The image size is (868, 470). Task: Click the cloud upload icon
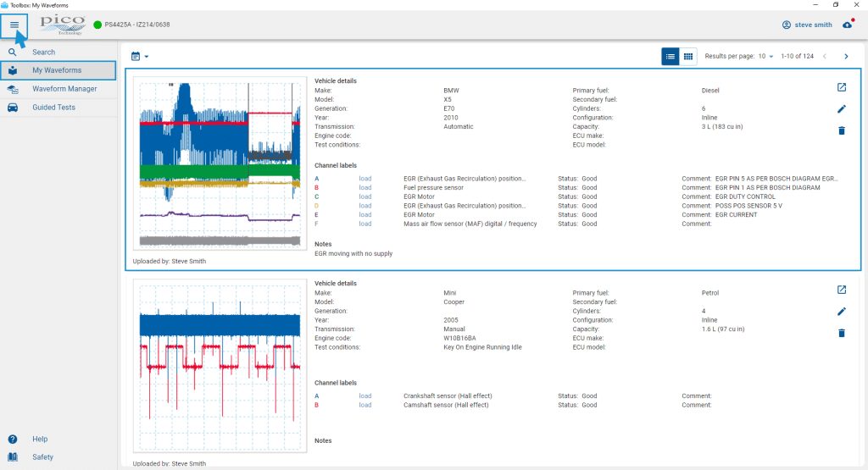click(848, 25)
